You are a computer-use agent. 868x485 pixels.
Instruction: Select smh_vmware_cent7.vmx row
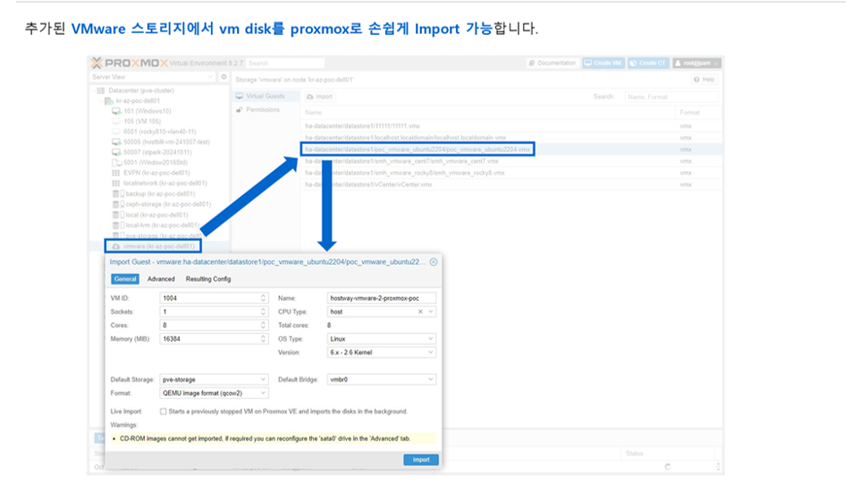point(511,161)
